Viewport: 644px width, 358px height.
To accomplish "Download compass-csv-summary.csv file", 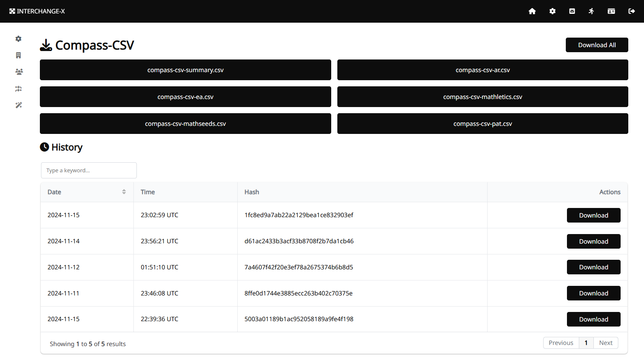I will coord(186,70).
